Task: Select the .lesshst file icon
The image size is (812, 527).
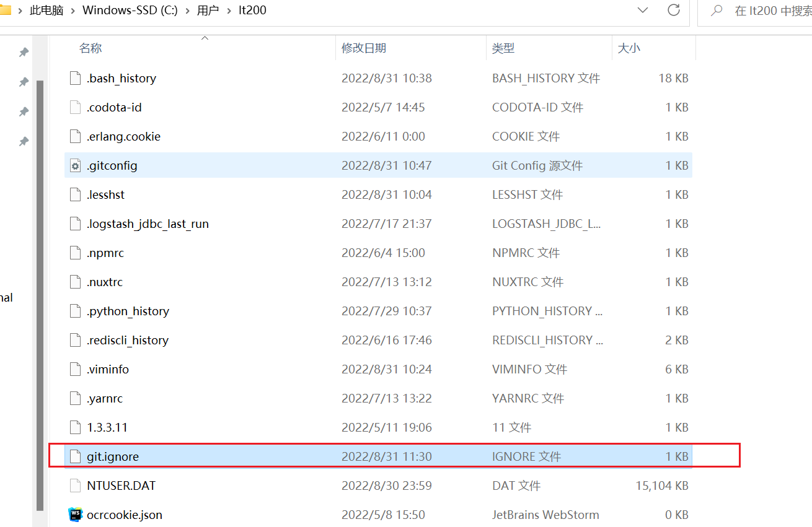Action: click(75, 194)
